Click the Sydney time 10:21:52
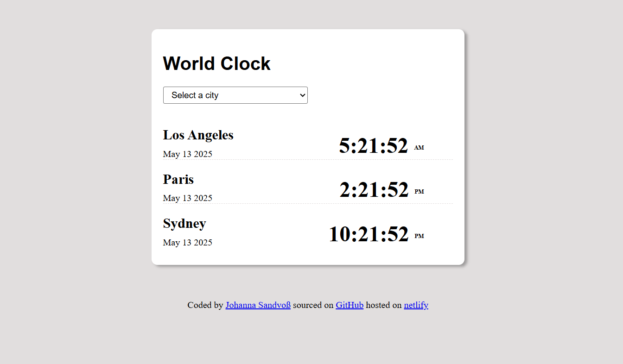The height and width of the screenshot is (364, 623). tap(369, 234)
